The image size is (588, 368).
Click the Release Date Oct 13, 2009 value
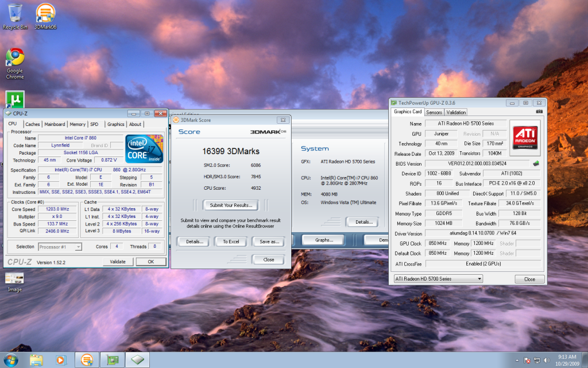442,153
